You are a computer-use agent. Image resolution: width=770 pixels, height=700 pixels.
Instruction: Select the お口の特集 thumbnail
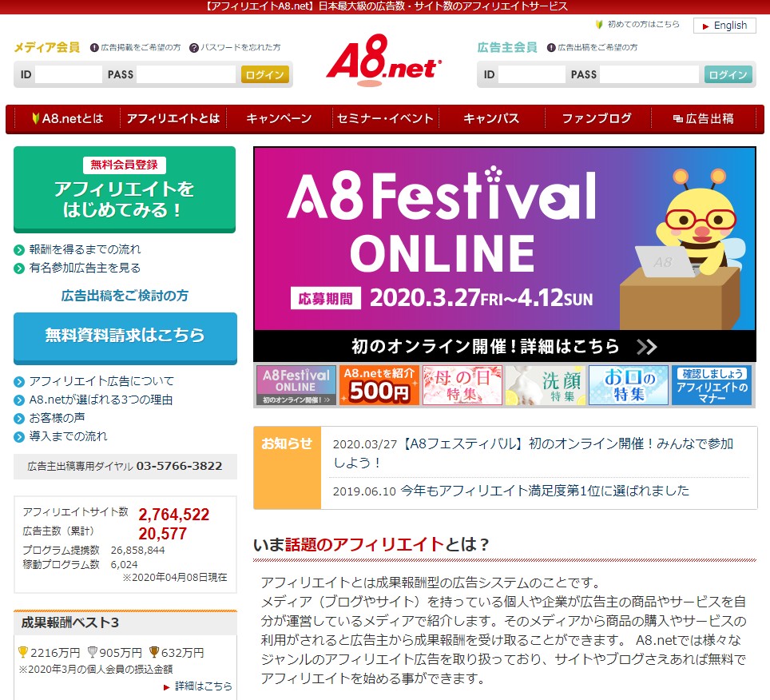(x=629, y=385)
